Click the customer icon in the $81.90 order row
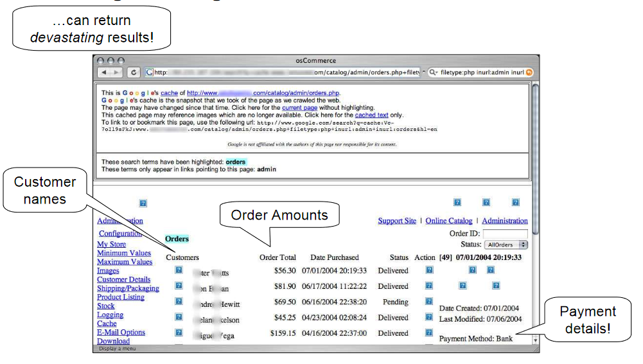This screenshot has height=364, width=643. point(179,285)
